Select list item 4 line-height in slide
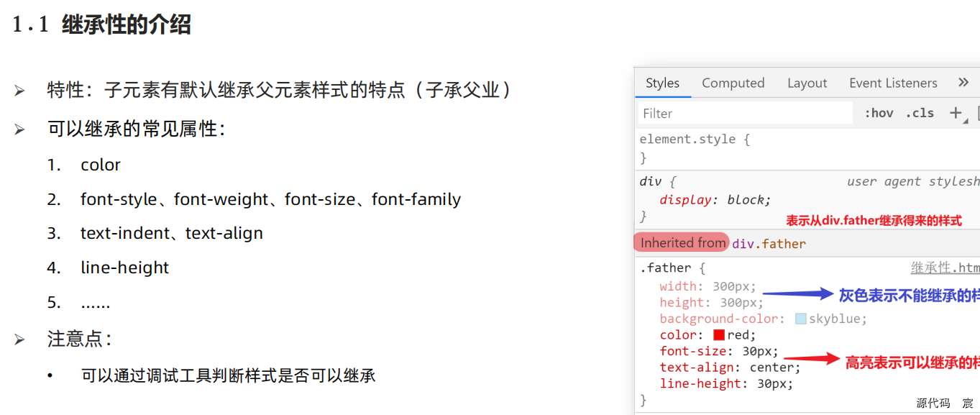This screenshot has width=980, height=415. (x=124, y=268)
